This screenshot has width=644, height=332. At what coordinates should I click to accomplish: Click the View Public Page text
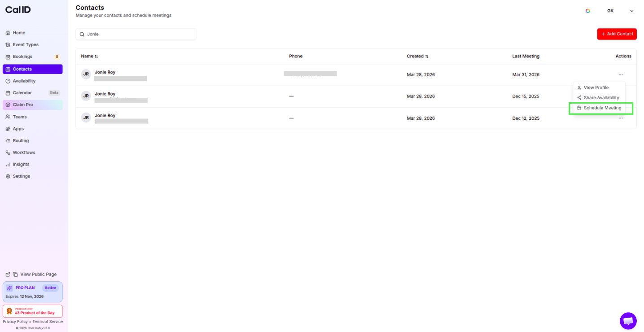pos(39,275)
